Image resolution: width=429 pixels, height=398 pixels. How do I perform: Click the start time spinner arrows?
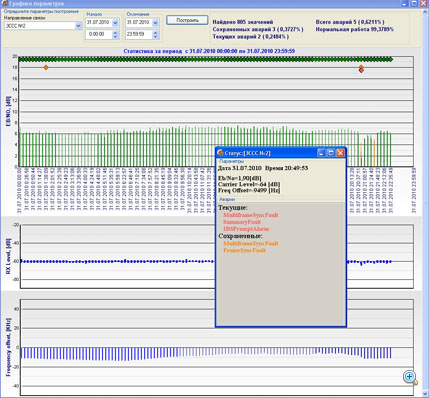(115, 34)
